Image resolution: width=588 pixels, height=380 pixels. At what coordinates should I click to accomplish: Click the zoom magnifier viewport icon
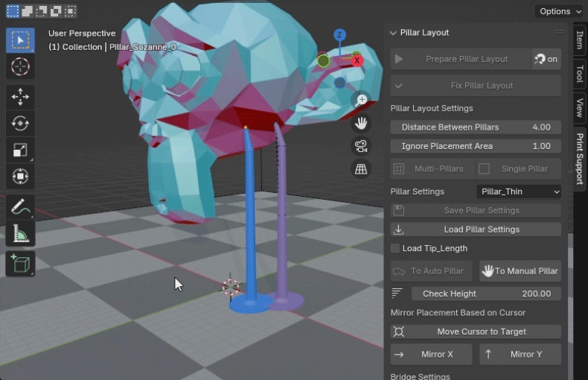pyautogui.click(x=361, y=100)
